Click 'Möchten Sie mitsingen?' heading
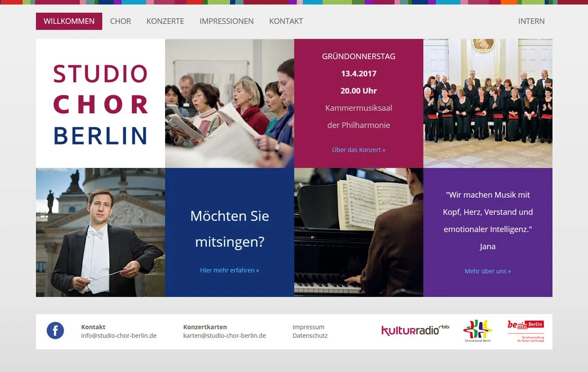This screenshot has width=588, height=372. pos(229,229)
